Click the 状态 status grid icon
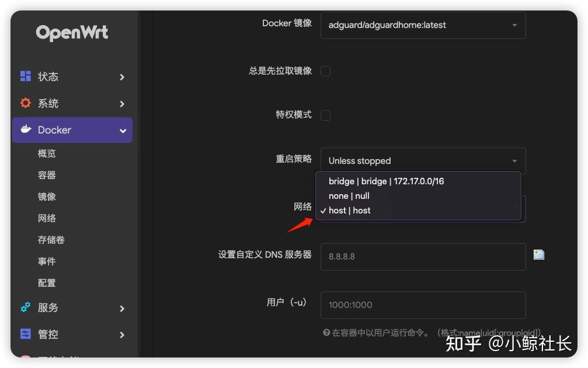 point(26,76)
